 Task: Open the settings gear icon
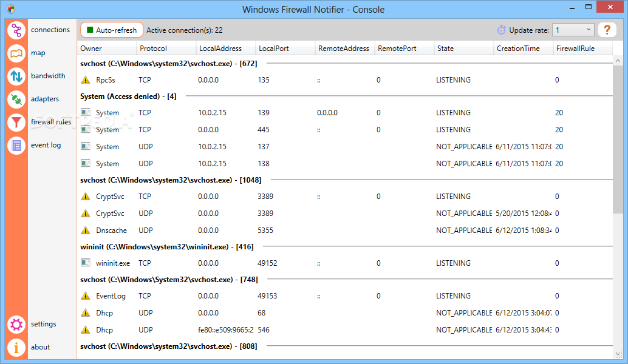click(16, 325)
